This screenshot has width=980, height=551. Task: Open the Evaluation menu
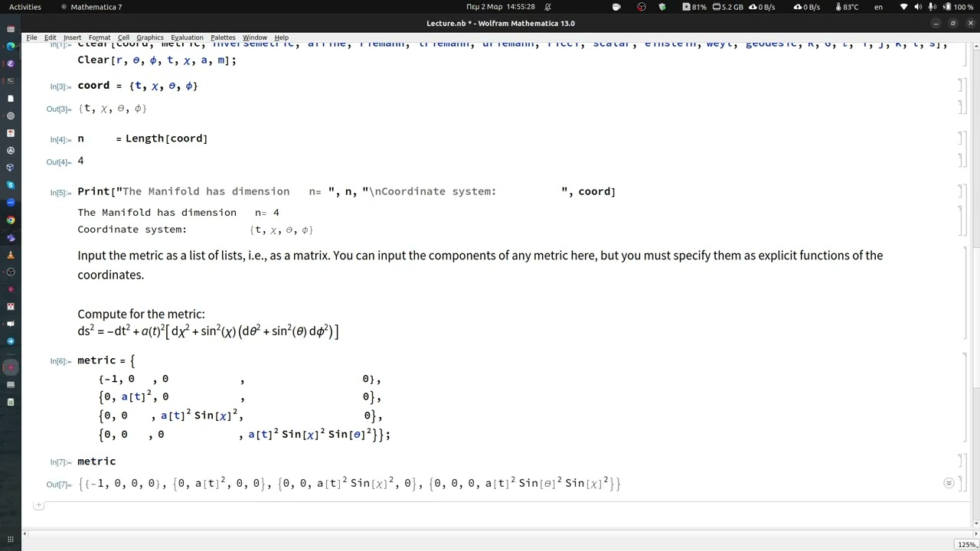(187, 37)
